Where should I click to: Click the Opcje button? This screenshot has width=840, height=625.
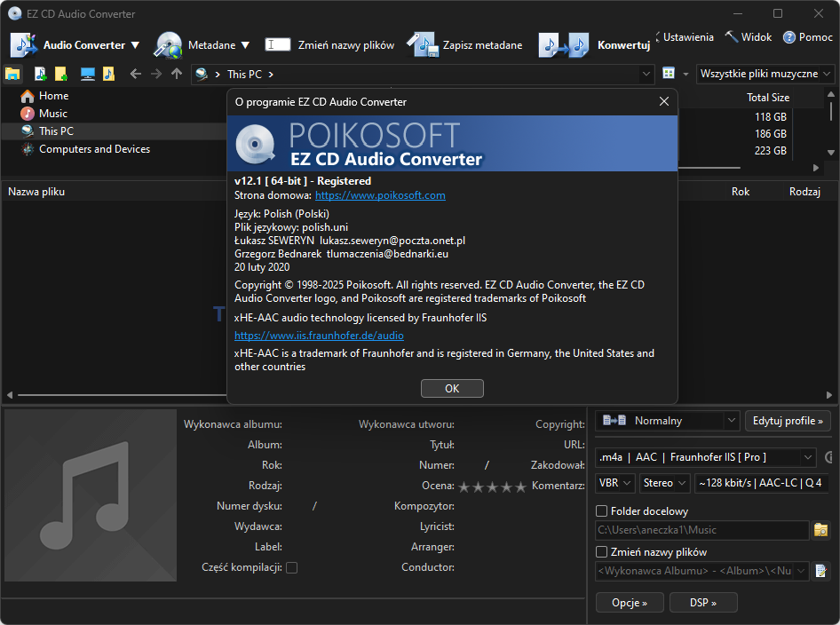(630, 603)
